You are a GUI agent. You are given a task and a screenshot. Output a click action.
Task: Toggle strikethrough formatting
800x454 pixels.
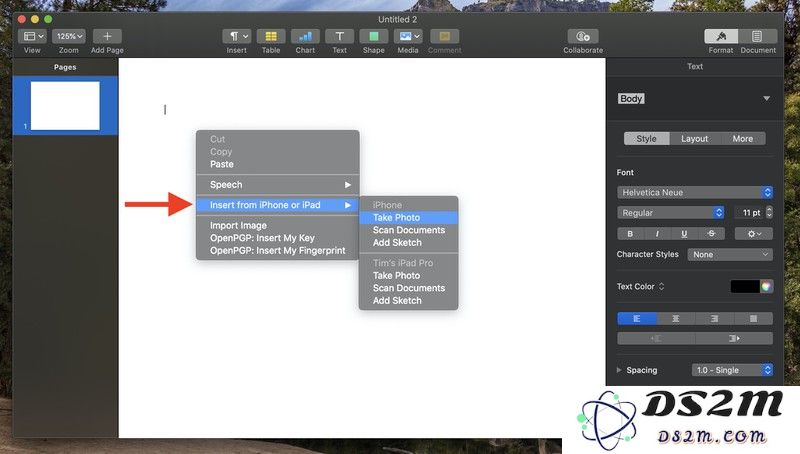click(711, 234)
